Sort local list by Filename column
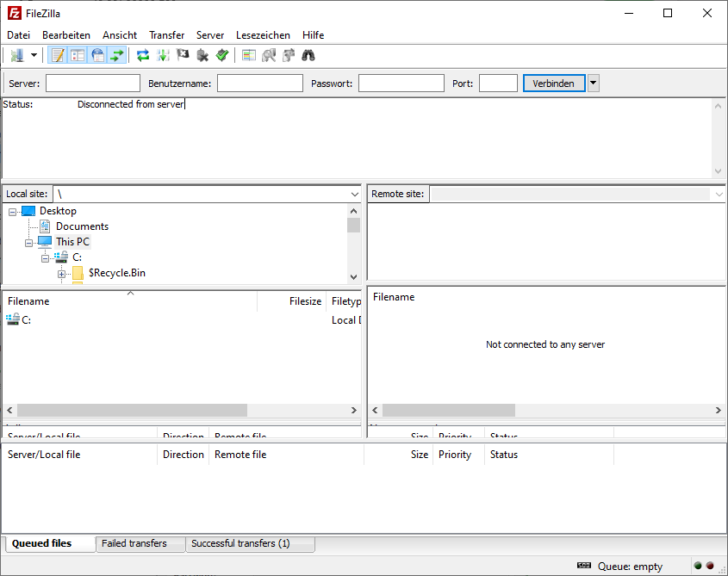 pyautogui.click(x=130, y=301)
